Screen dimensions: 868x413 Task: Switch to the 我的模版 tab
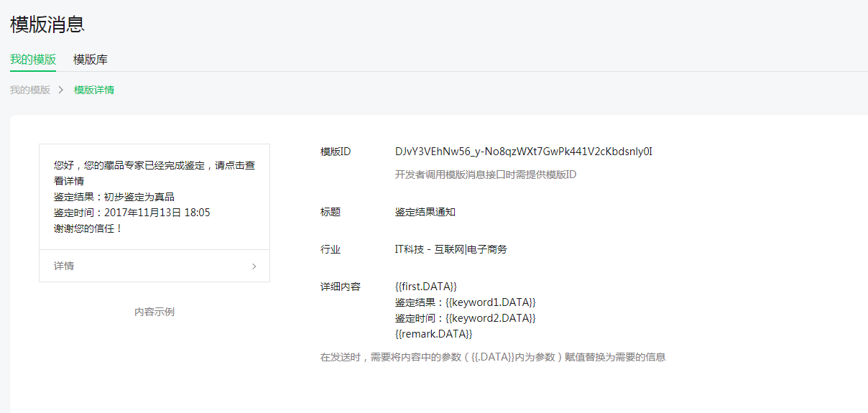[x=33, y=60]
